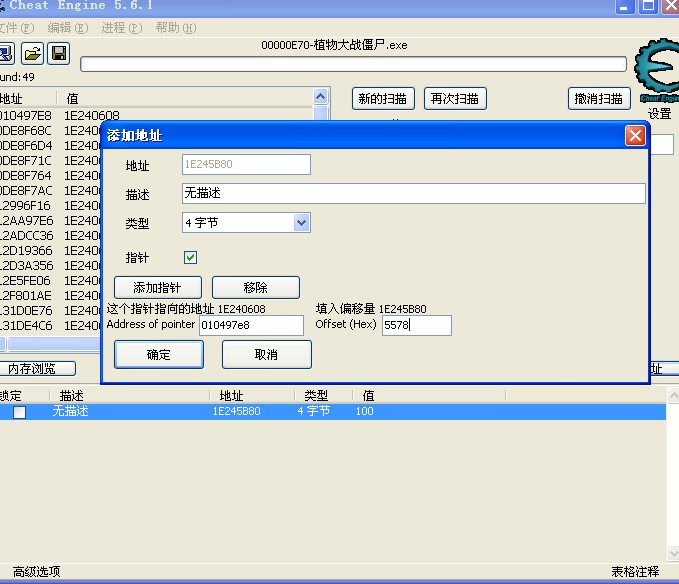This screenshot has height=584, width=679.
Task: Close the 添加地址 dialog
Action: [x=635, y=136]
